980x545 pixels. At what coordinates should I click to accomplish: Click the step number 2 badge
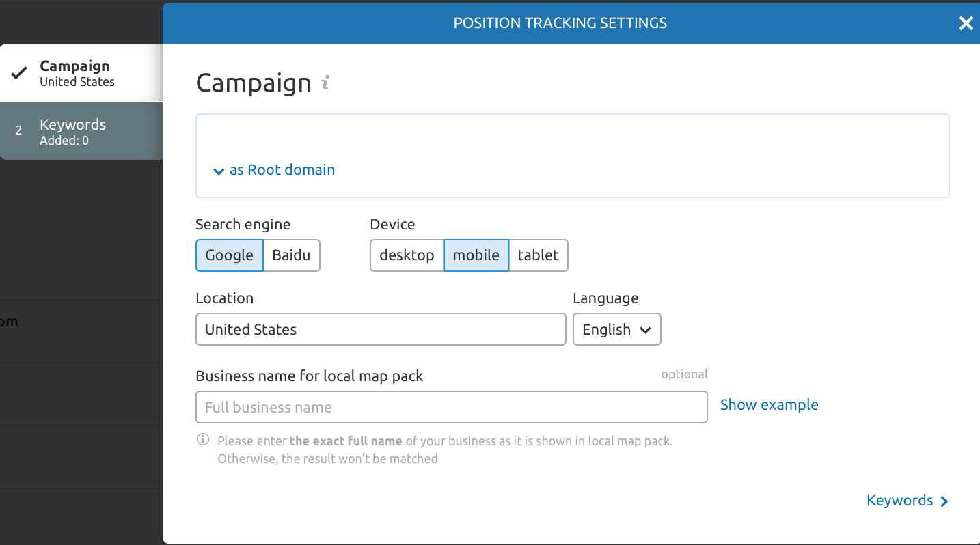pyautogui.click(x=18, y=130)
